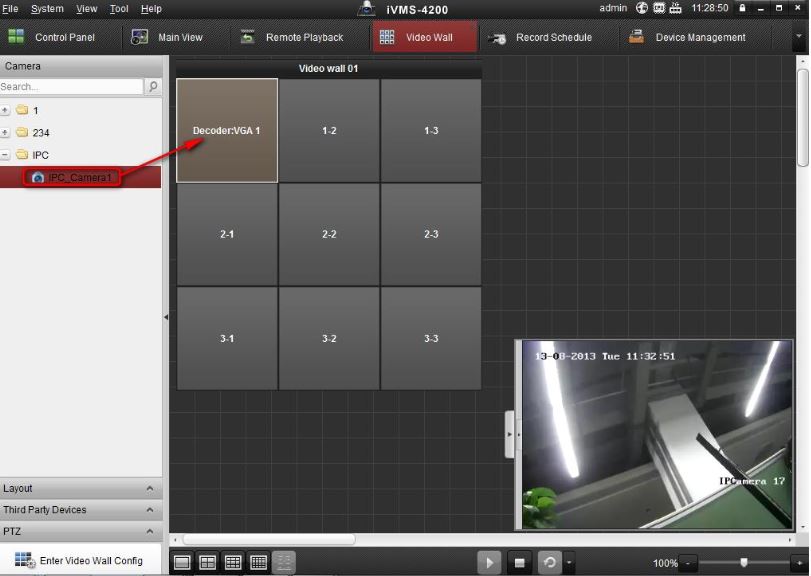Stop decoding with the stop button
The image size is (811, 576).
pyautogui.click(x=519, y=562)
